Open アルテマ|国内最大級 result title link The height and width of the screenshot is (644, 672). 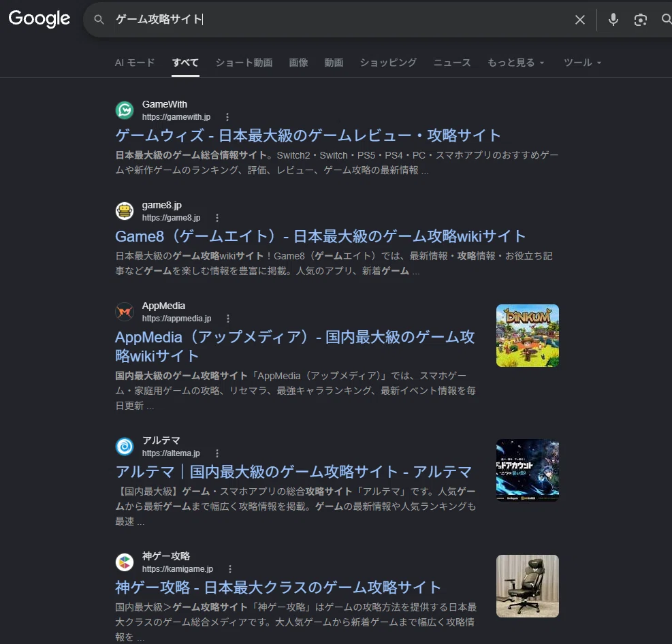pos(293,472)
